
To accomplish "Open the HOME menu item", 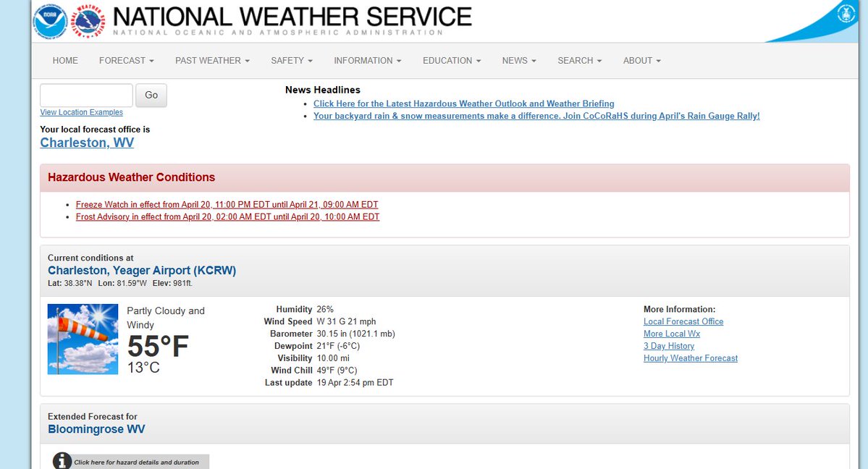I will tap(65, 60).
